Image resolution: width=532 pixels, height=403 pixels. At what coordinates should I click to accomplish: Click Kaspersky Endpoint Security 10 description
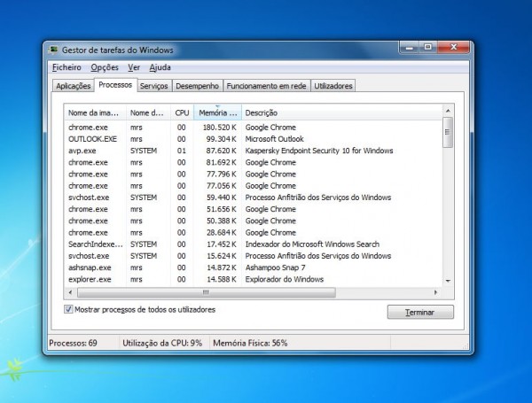pyautogui.click(x=319, y=151)
